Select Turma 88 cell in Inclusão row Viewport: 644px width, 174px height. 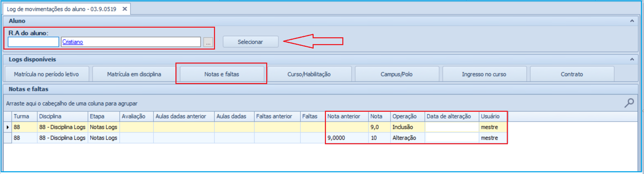25,127
